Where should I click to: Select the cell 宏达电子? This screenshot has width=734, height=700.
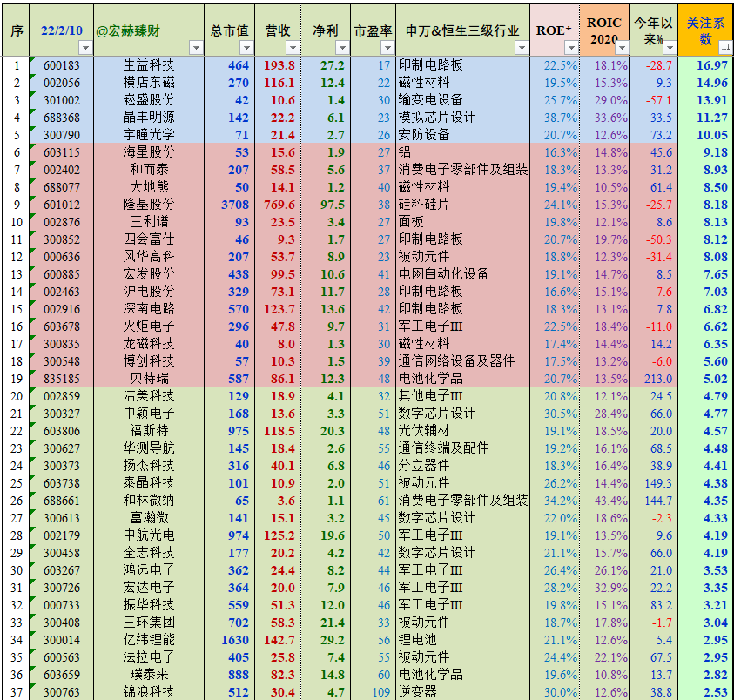click(149, 588)
